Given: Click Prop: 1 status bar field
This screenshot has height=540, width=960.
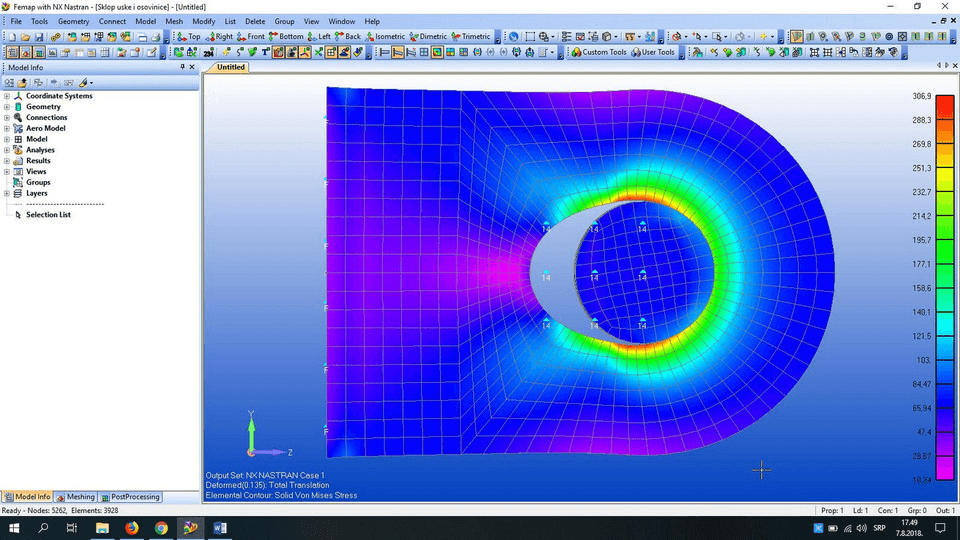Looking at the screenshot, I should pos(831,511).
